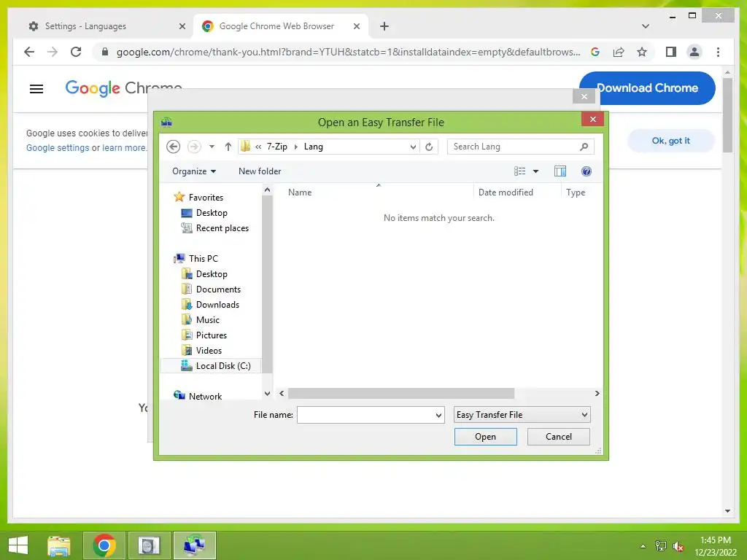Viewport: 747px width, 560px height.
Task: Click navigation pane scroll up arrow
Action: tap(267, 190)
